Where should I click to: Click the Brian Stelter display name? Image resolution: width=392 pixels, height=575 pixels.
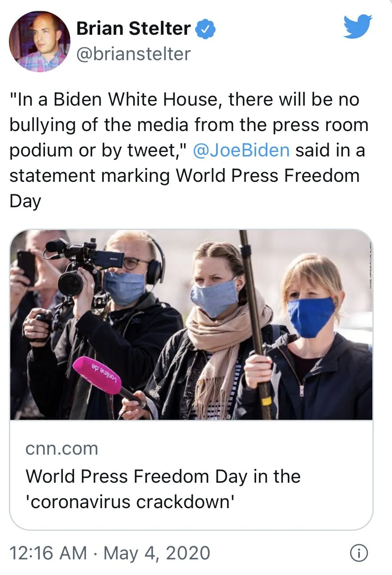coord(134,29)
